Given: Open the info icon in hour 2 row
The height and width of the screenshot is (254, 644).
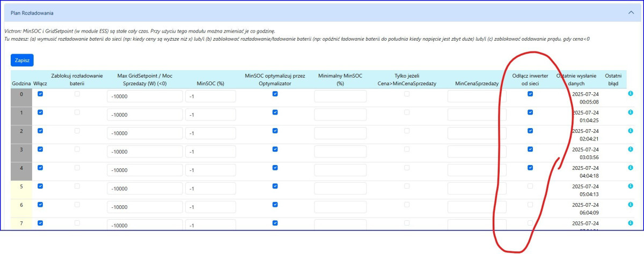Looking at the screenshot, I should (x=631, y=131).
